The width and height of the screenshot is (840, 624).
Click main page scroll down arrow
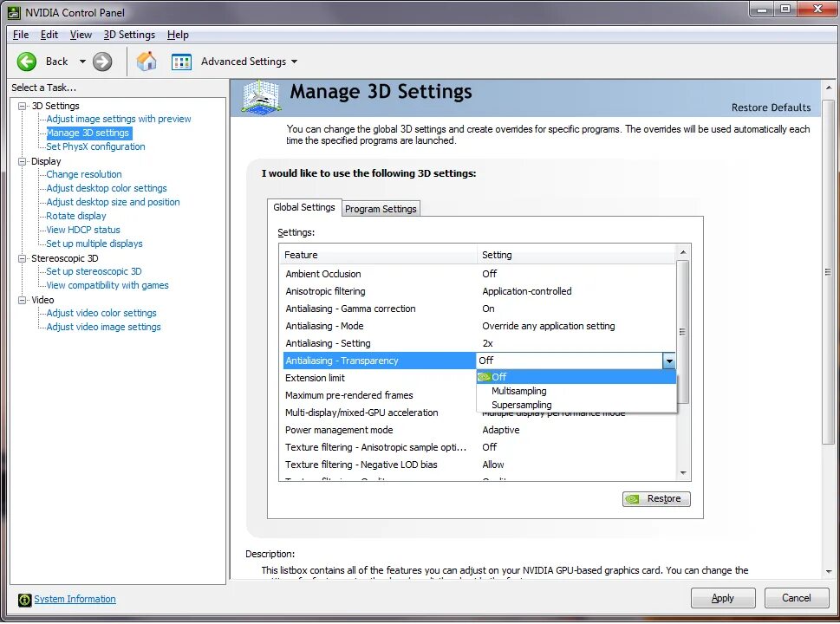829,572
